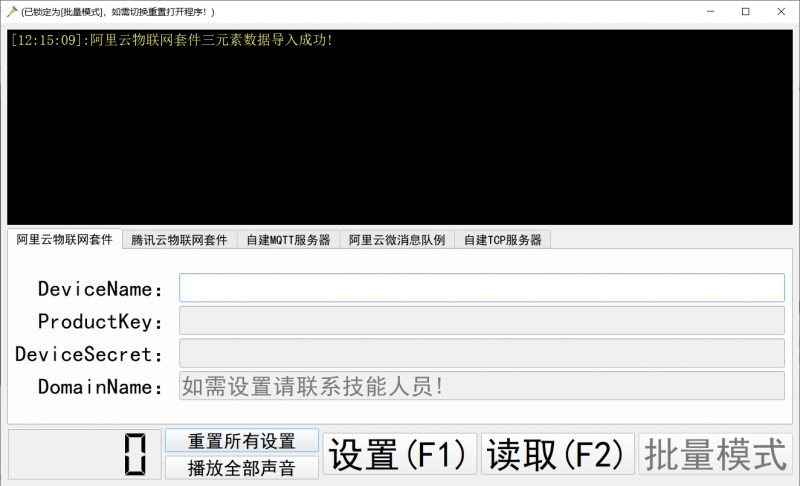800x486 pixels.
Task: Click 重置所有设置 button
Action: 242,441
